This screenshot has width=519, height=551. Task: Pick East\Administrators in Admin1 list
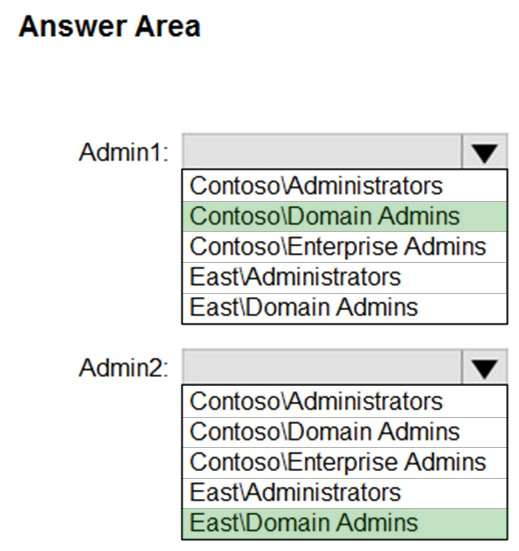click(345, 278)
